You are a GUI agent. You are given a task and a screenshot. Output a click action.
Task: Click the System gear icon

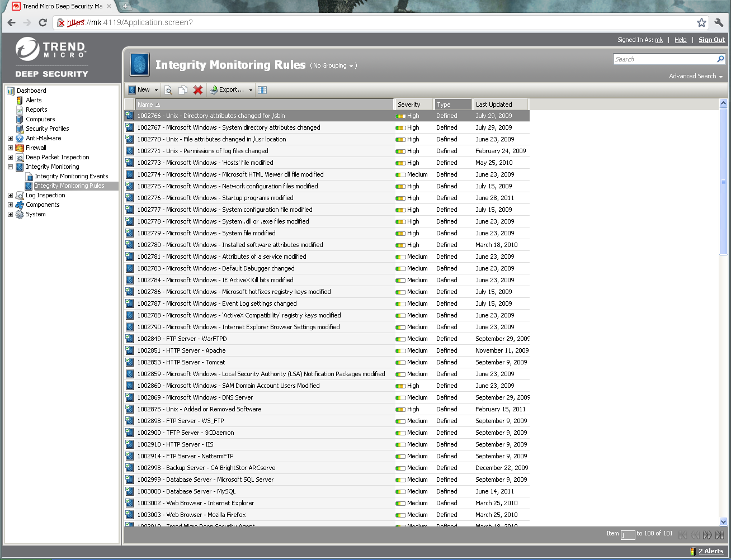20,214
